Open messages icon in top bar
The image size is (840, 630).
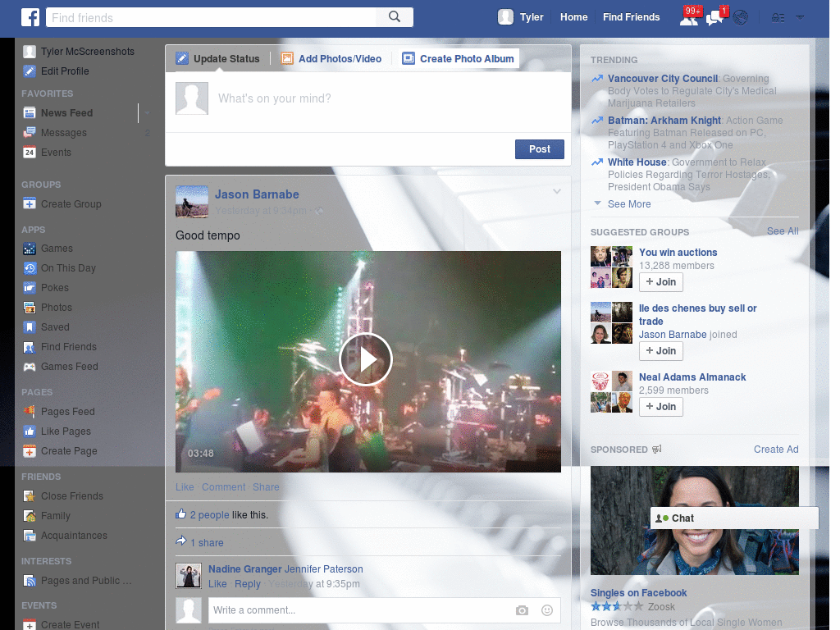[x=715, y=18]
